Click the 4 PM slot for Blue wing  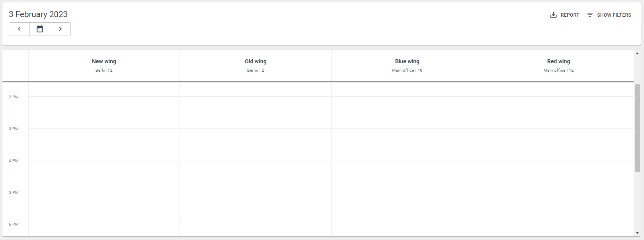tap(407, 176)
